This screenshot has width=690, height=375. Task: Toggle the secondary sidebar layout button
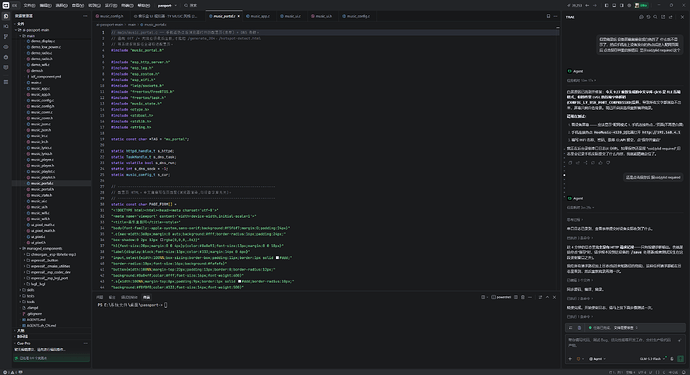621,5
